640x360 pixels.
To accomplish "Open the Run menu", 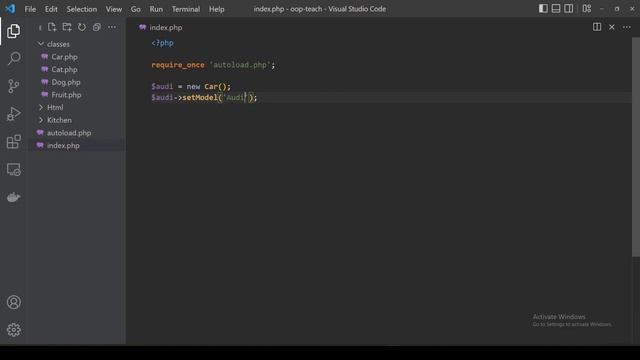I will click(x=156, y=9).
